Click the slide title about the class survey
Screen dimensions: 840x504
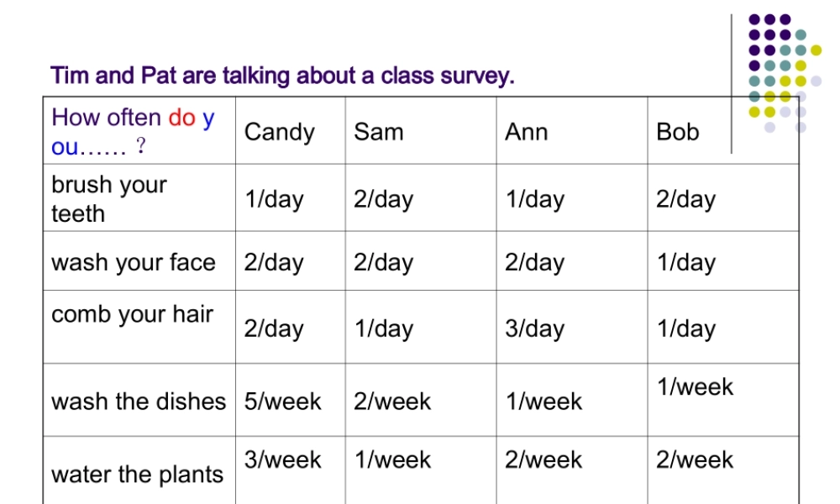[x=282, y=76]
